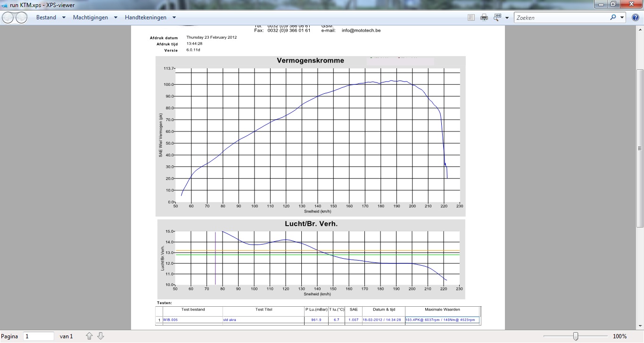This screenshot has height=343, width=644.
Task: Click the printer icon to print
Action: [x=484, y=17]
